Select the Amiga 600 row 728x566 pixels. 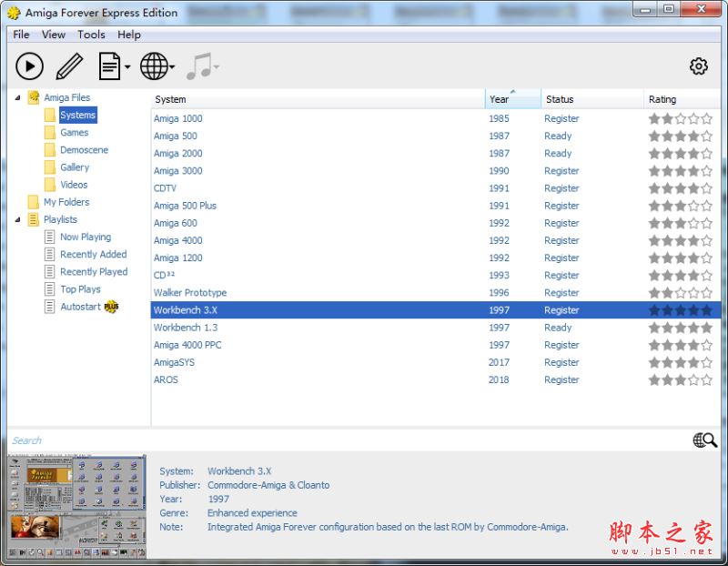click(436, 223)
